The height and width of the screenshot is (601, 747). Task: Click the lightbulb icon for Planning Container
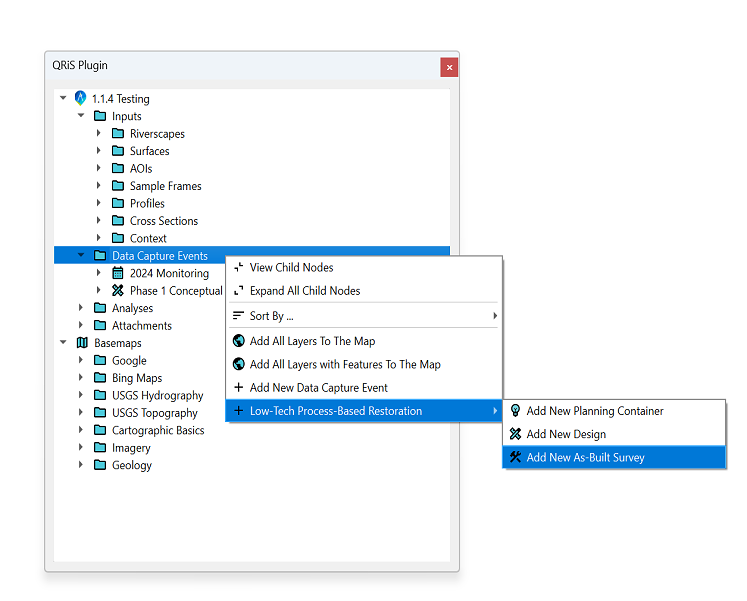pos(515,410)
